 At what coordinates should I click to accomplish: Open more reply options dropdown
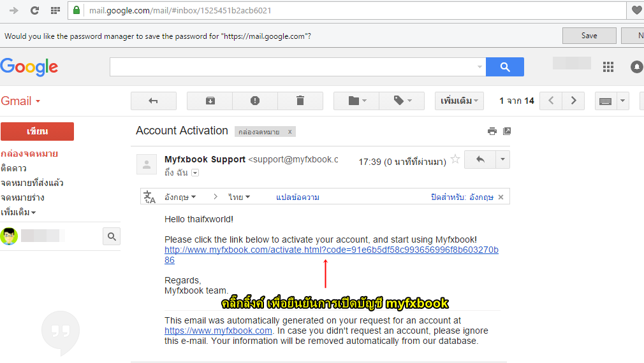tap(502, 160)
